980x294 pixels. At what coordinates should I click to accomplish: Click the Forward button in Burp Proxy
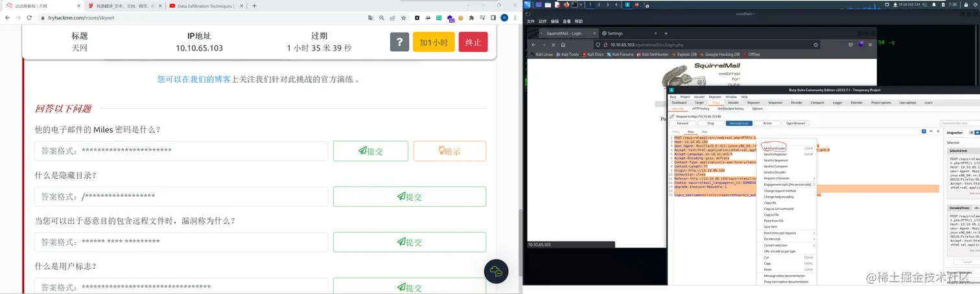point(682,123)
